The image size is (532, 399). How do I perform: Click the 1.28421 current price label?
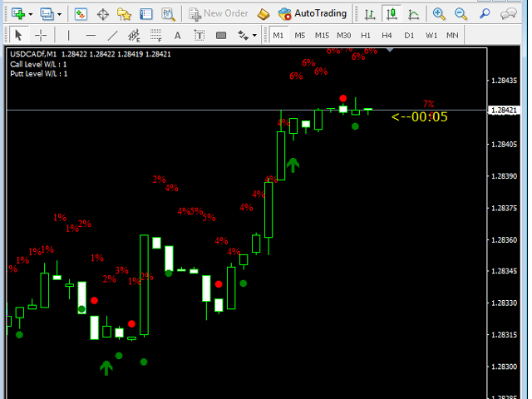click(x=505, y=110)
